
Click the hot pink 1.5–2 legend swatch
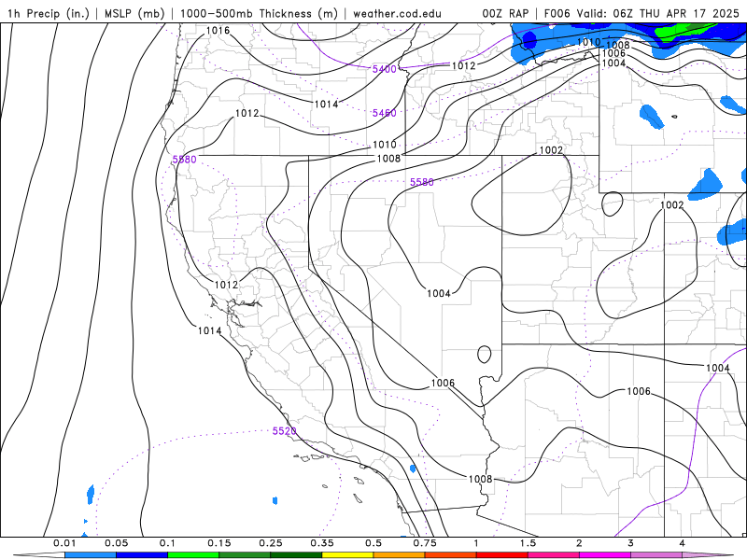coord(554,555)
